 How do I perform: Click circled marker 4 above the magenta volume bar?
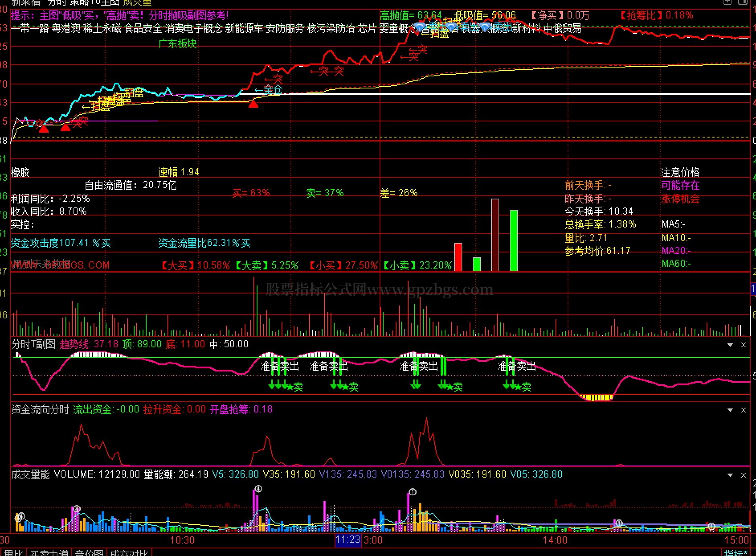click(258, 489)
